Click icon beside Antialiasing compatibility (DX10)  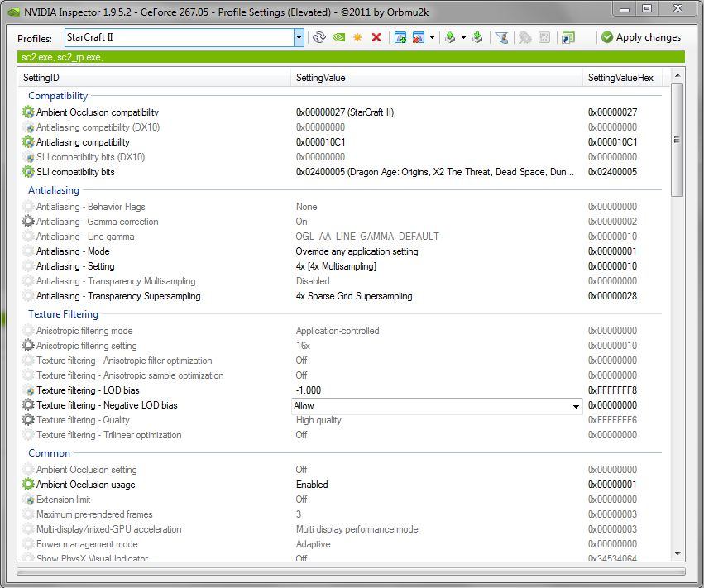[x=30, y=128]
